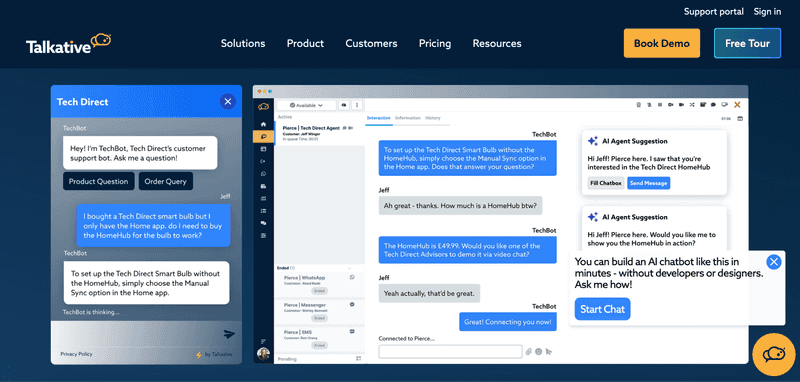Select the home icon in agent sidebar
The width and height of the screenshot is (800, 382).
(263, 124)
